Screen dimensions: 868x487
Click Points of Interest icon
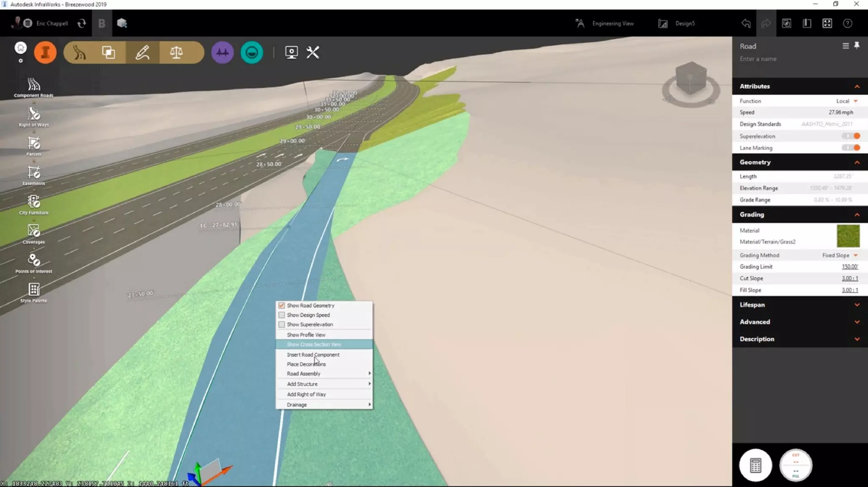[x=33, y=263]
